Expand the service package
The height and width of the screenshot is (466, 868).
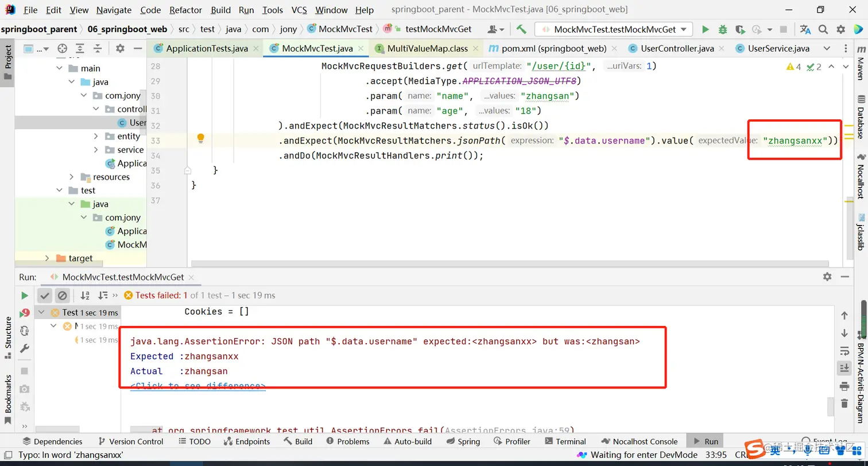(96, 150)
